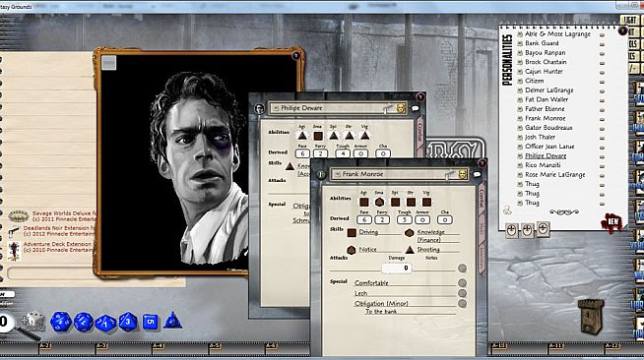Click the speech bubble beside Frank Monroe's sheet
The width and height of the screenshot is (644, 360).
[477, 175]
